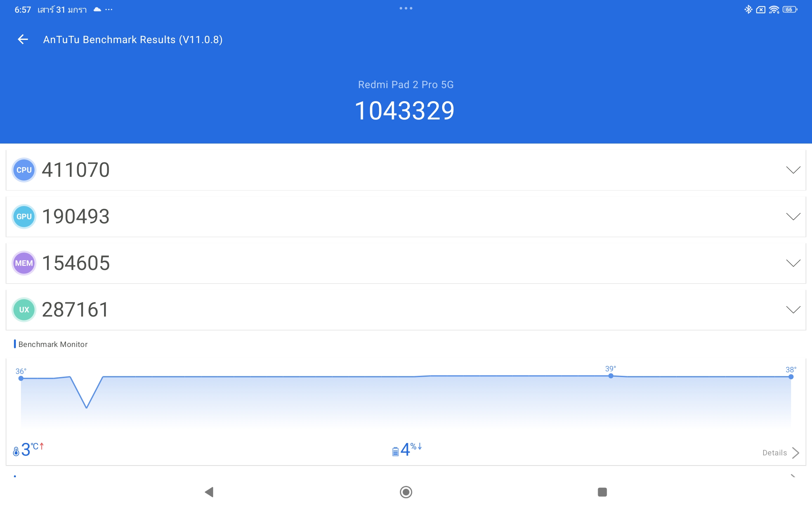Expand the UX 287161 score row

click(x=793, y=310)
